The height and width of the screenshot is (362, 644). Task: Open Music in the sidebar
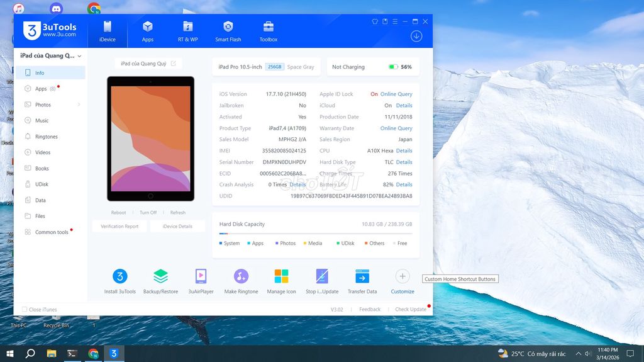(x=50, y=120)
